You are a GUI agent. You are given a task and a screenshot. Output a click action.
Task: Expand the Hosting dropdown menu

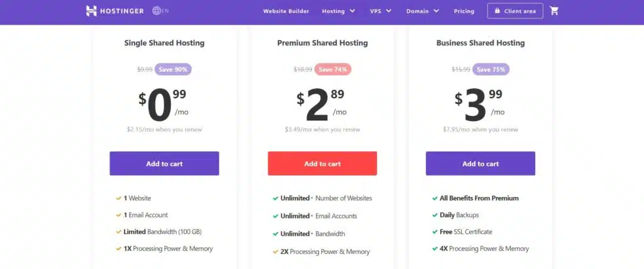point(338,11)
